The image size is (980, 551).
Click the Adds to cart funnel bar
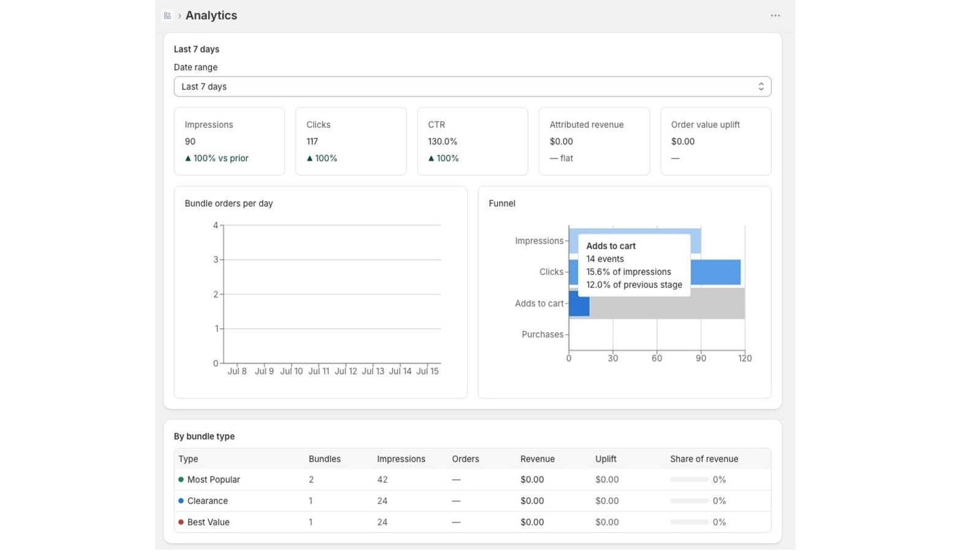[579, 304]
